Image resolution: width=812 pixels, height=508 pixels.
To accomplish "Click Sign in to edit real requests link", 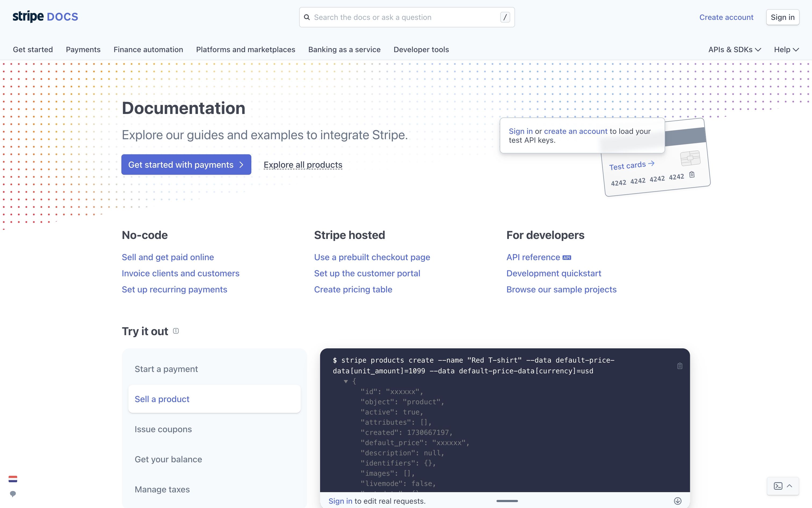I will coord(340,501).
